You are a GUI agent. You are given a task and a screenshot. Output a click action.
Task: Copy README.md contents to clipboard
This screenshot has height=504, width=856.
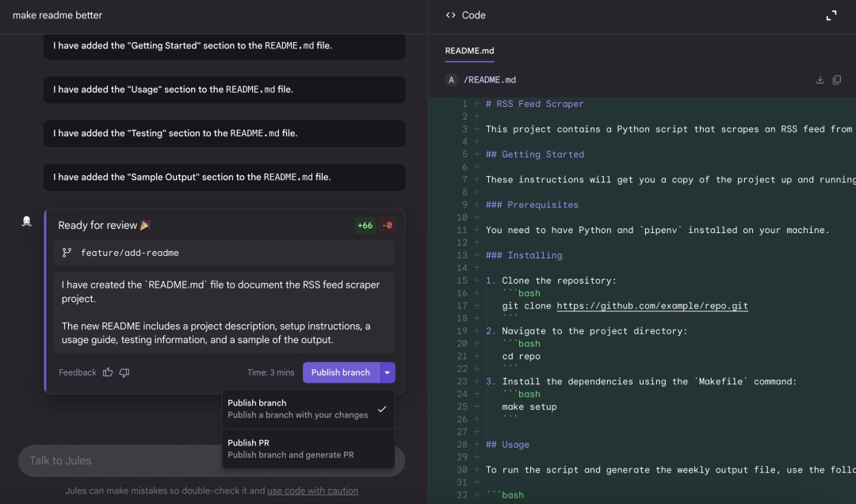[837, 80]
